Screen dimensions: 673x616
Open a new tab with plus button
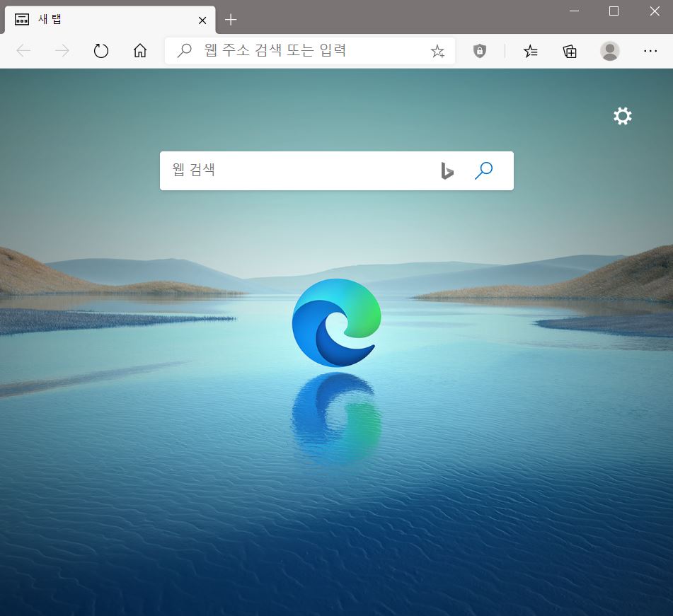pos(231,20)
